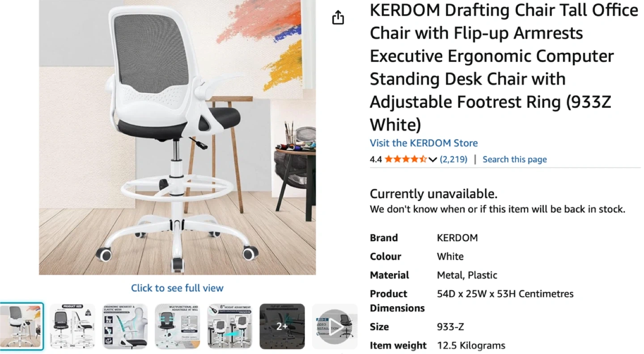Click the 4.4 rating number

pos(376,159)
